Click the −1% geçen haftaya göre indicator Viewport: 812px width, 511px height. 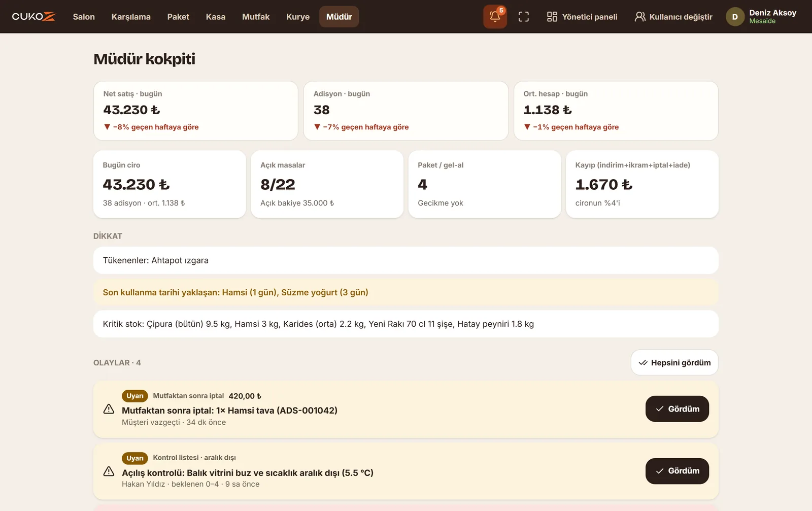[571, 127]
